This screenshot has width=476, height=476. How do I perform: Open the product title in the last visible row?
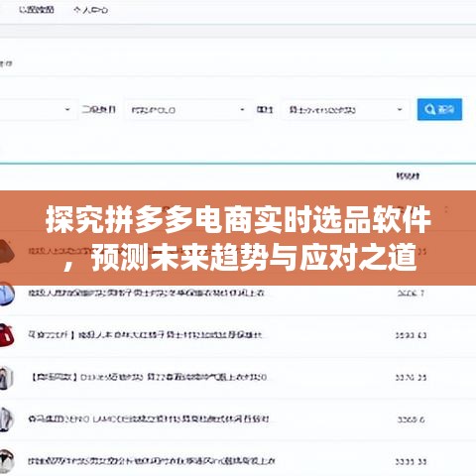click(151, 461)
